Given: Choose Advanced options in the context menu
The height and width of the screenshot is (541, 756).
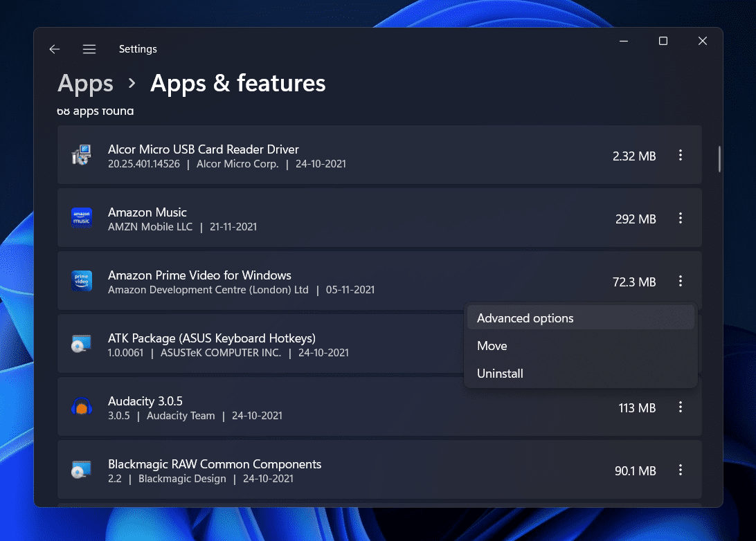Looking at the screenshot, I should click(x=580, y=318).
